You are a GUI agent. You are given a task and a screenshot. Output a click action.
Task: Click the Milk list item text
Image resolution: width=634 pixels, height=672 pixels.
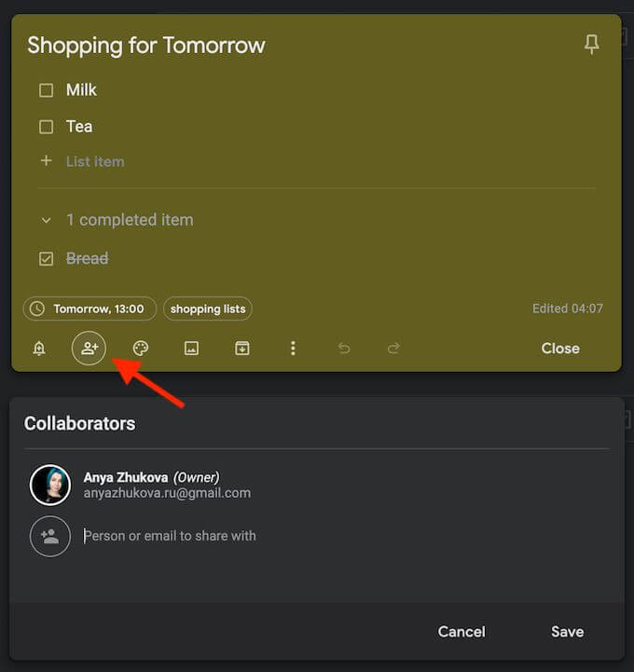point(81,90)
